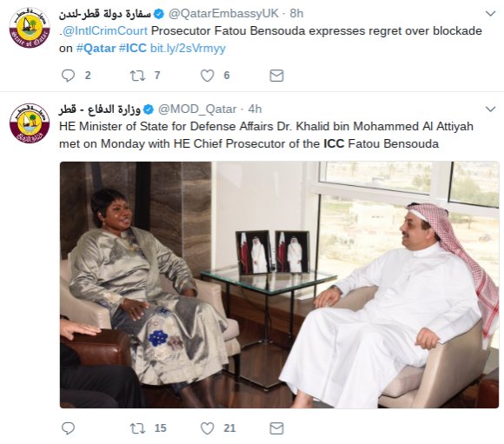The height and width of the screenshot is (444, 504).
Task: Retweet the Qatar Embassy UK tweet
Action: click(137, 76)
